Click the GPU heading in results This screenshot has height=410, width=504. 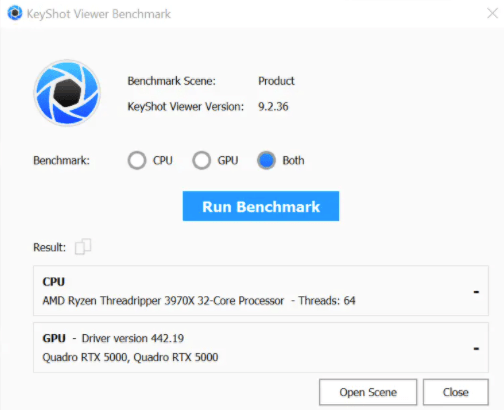click(54, 338)
